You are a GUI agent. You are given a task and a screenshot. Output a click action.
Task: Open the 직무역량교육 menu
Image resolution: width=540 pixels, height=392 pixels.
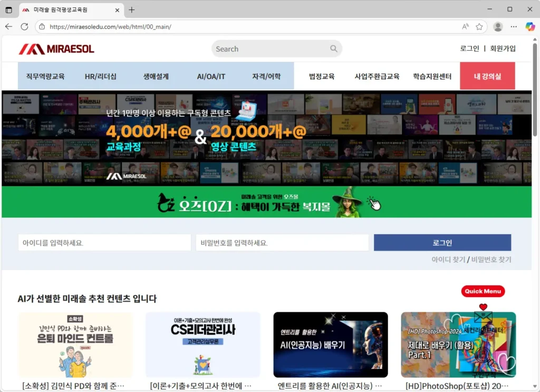point(45,76)
